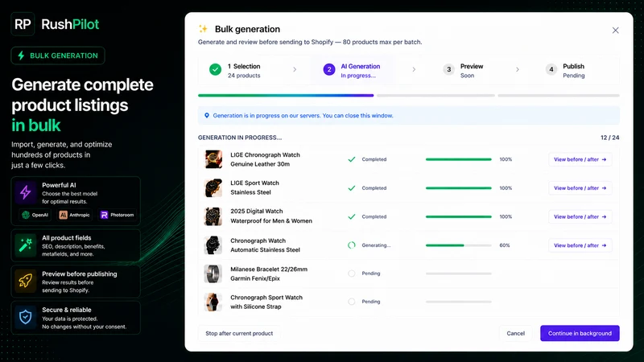
Task: Click completed checkmark for 2025 Digital Watch
Action: click(352, 216)
